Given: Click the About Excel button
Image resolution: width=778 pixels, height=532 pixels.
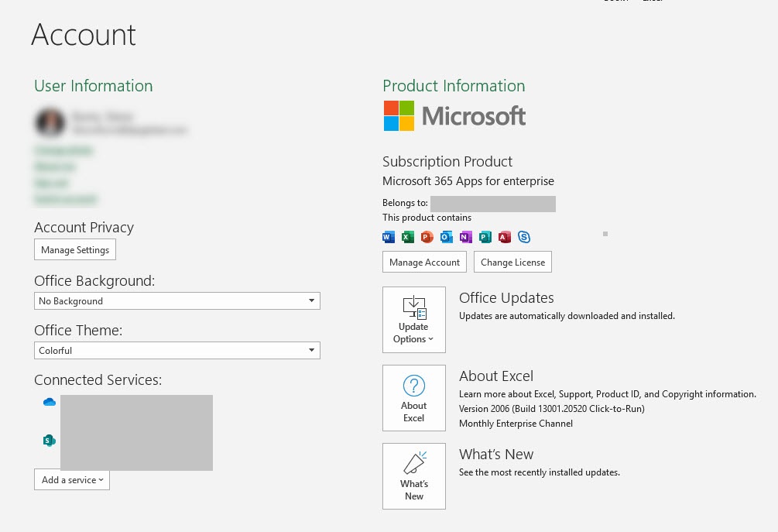Looking at the screenshot, I should 414,398.
